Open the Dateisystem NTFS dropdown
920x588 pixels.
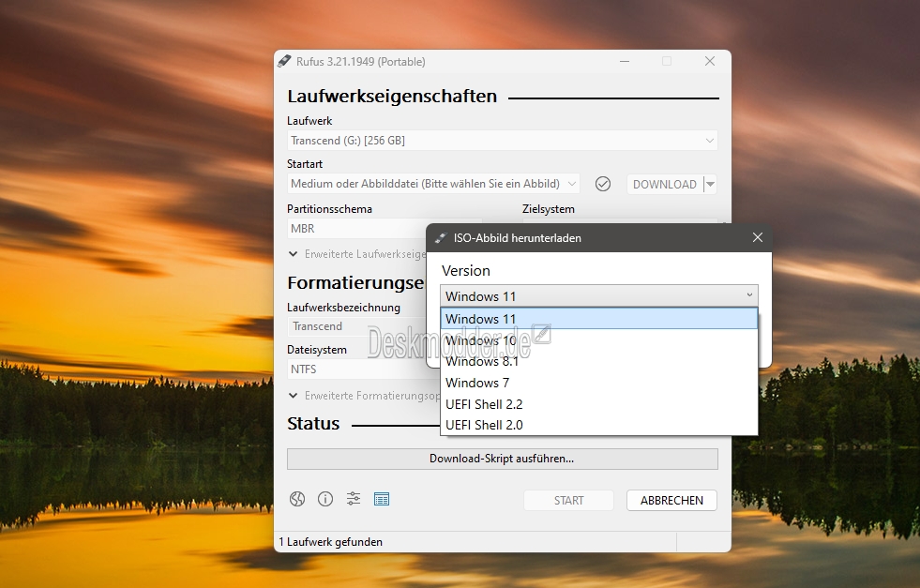tap(356, 369)
